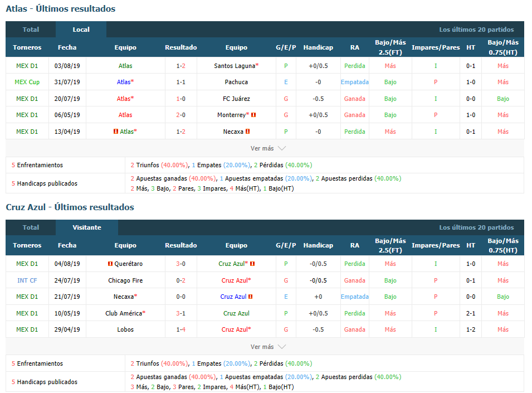
Task: Click the G result in the Chicago Fire row
Action: tap(286, 280)
